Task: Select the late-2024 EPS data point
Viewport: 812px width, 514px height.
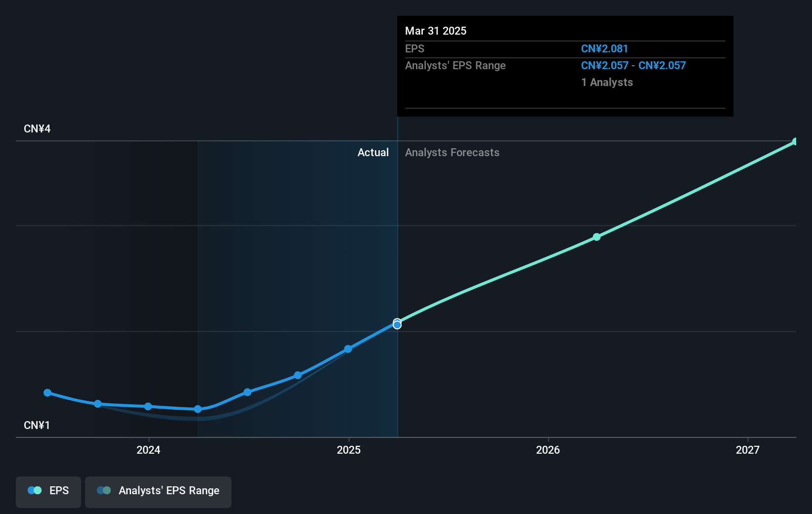Action: (298, 376)
